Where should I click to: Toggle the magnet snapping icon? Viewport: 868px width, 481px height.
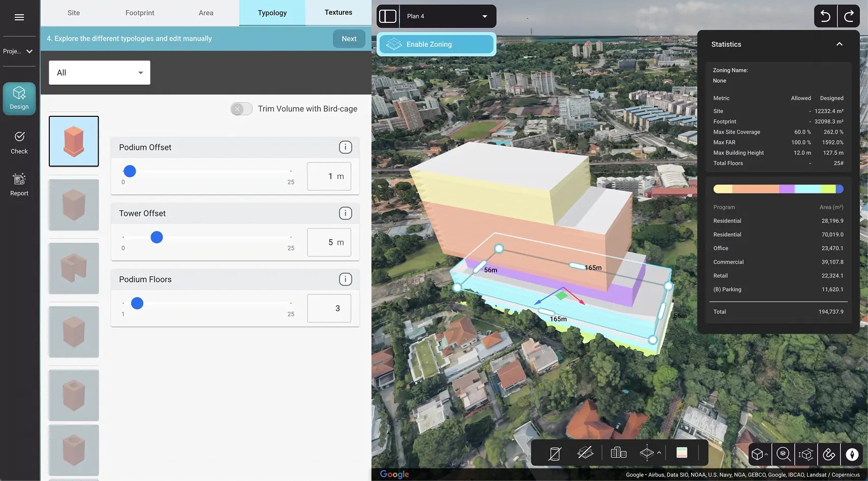coord(829,454)
